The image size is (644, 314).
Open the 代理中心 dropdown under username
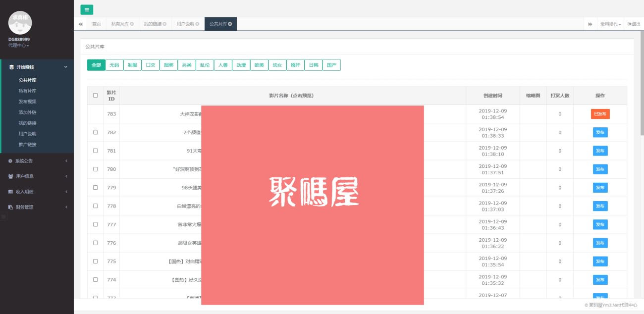pos(19,46)
